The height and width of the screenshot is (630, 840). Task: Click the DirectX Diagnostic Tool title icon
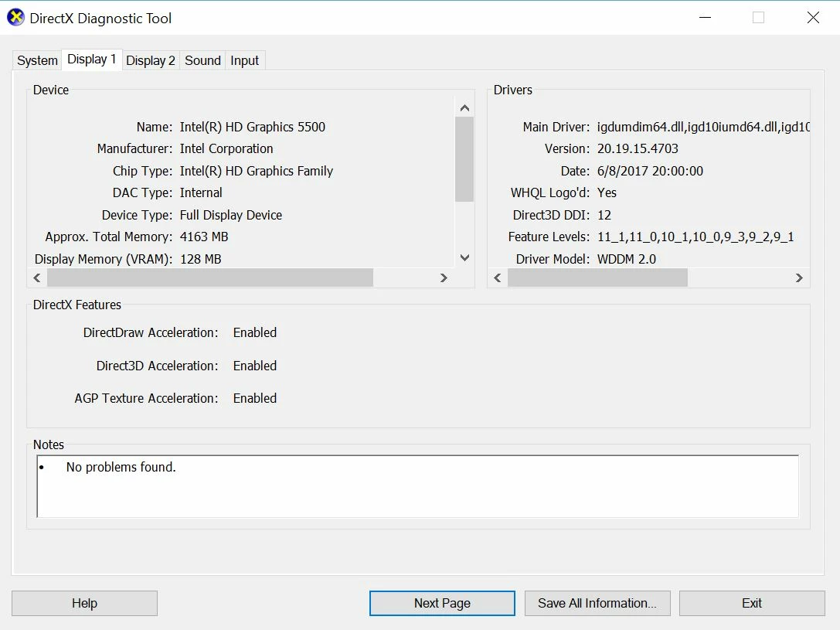(x=15, y=18)
